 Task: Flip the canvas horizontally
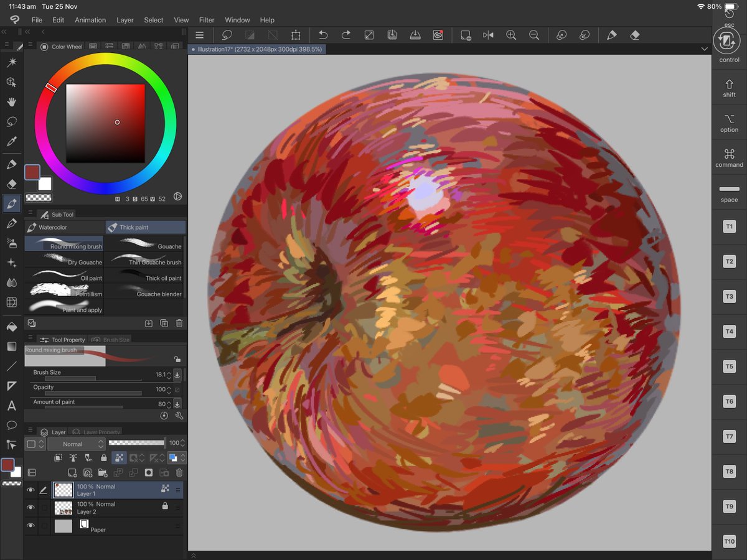point(488,35)
